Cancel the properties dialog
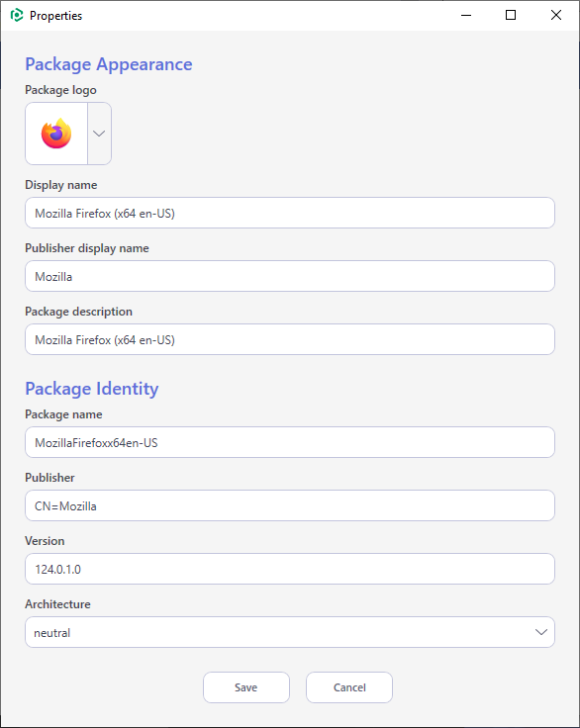Screen dimensions: 580x728 [349, 687]
